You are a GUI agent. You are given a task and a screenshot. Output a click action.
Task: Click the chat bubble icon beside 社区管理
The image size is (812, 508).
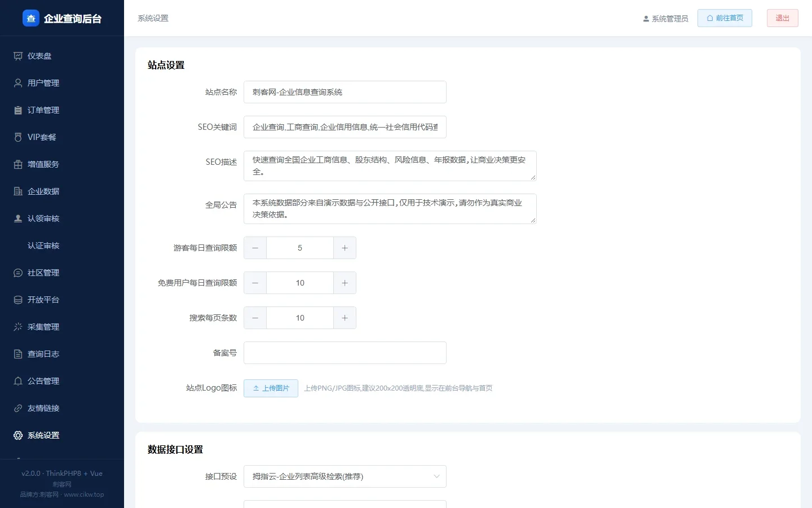pyautogui.click(x=18, y=273)
